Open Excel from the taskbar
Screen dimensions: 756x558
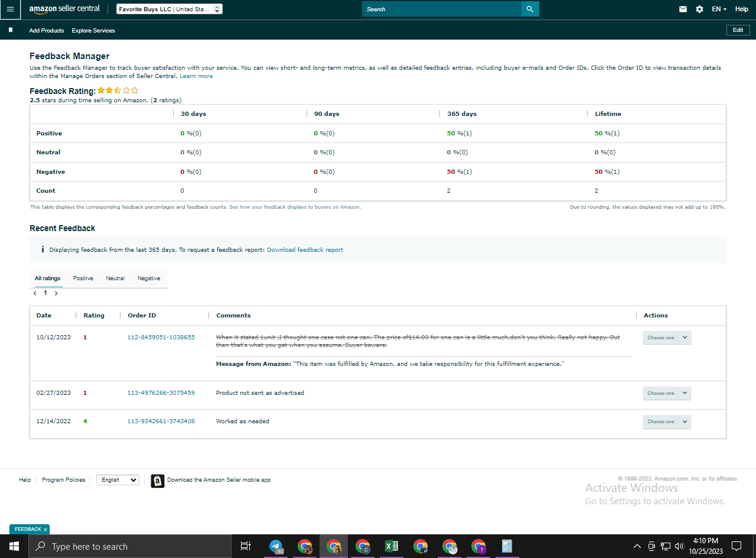pyautogui.click(x=391, y=546)
